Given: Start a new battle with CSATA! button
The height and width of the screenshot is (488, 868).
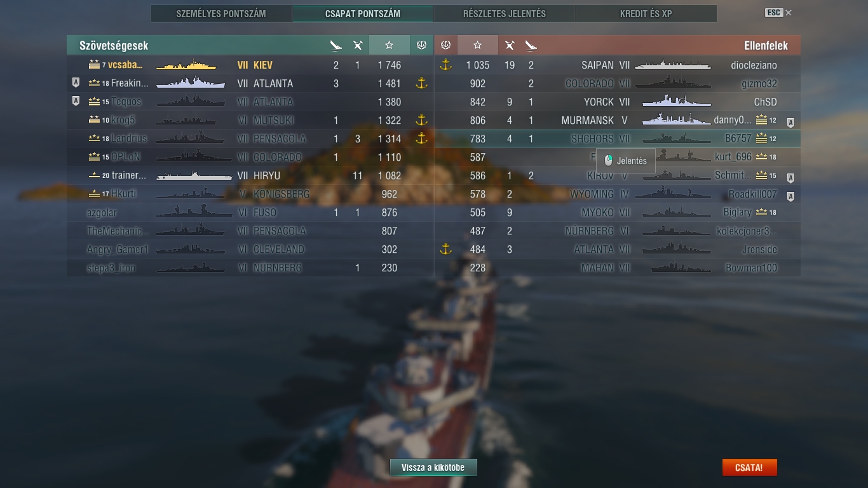Looking at the screenshot, I should pyautogui.click(x=749, y=467).
